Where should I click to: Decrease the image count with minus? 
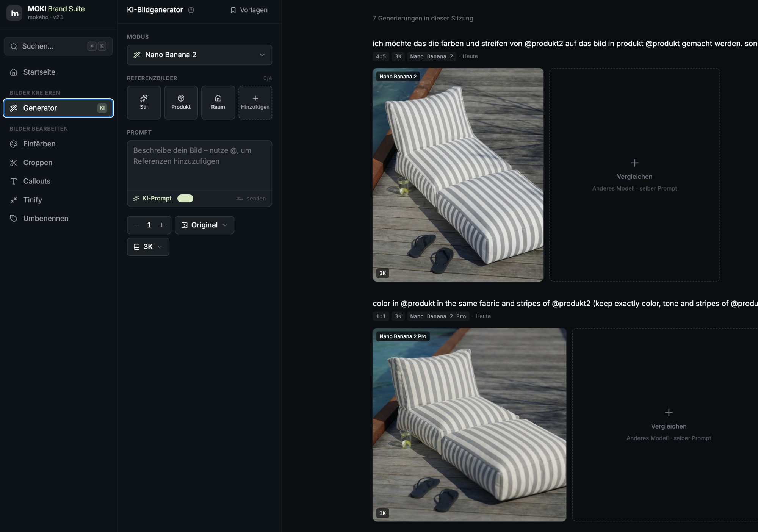click(137, 225)
